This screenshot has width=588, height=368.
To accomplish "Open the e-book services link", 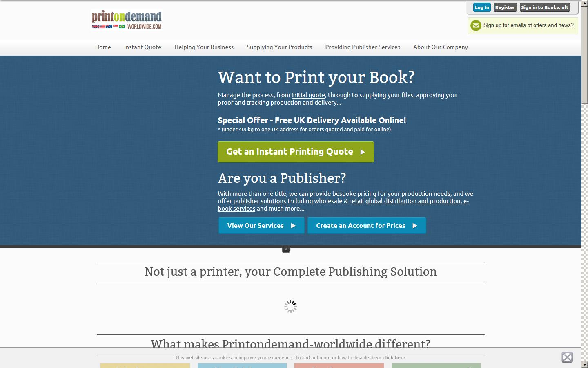I will click(x=236, y=209).
